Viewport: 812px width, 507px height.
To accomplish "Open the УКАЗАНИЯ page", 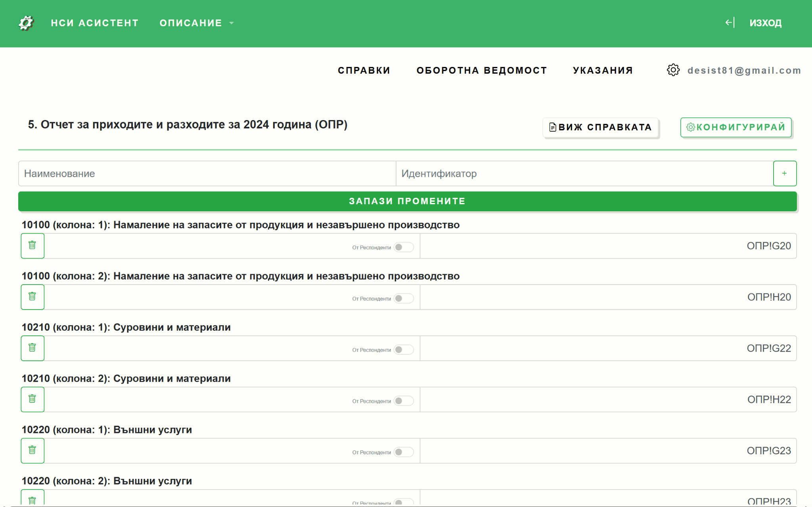I will click(x=603, y=71).
